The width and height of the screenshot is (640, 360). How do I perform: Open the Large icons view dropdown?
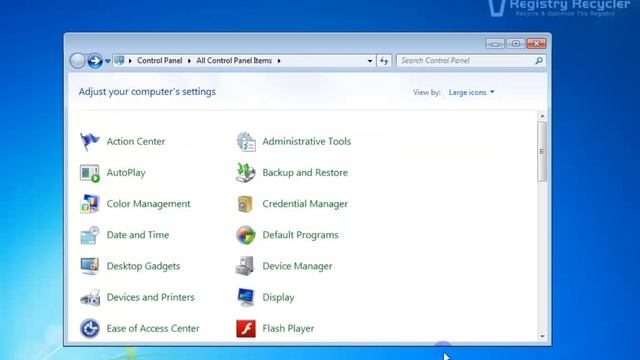471,93
